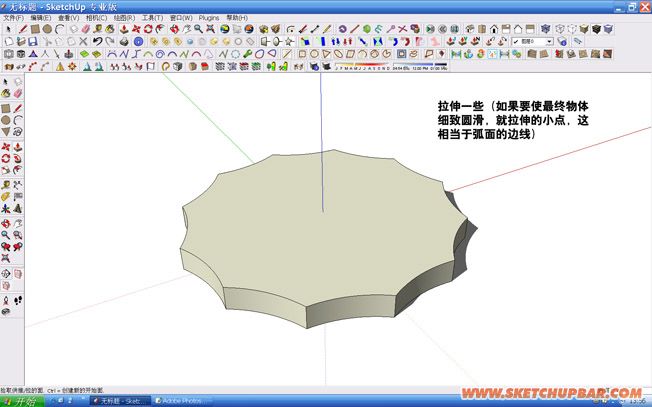652x407 pixels.
Task: Switch to Front view house icon
Action: [494, 29]
